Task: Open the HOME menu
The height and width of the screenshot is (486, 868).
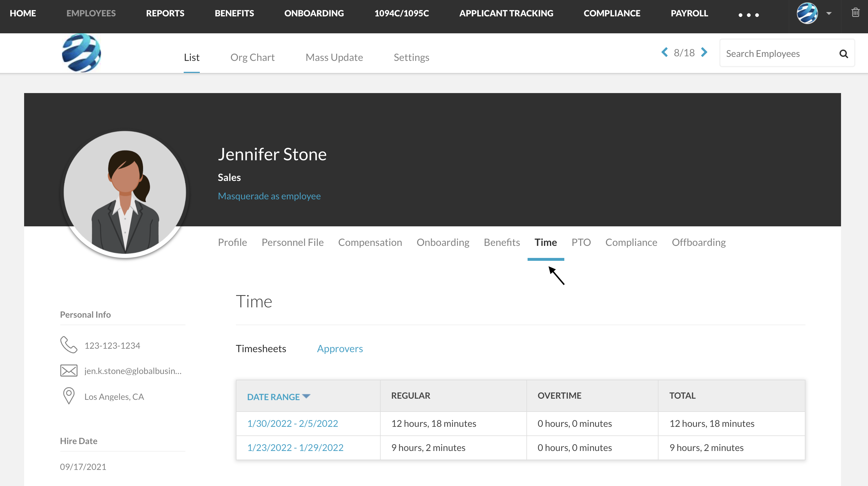Action: click(x=23, y=13)
